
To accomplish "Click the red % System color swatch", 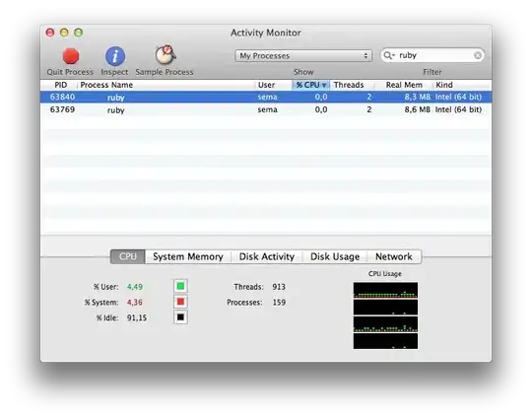I will pyautogui.click(x=180, y=302).
